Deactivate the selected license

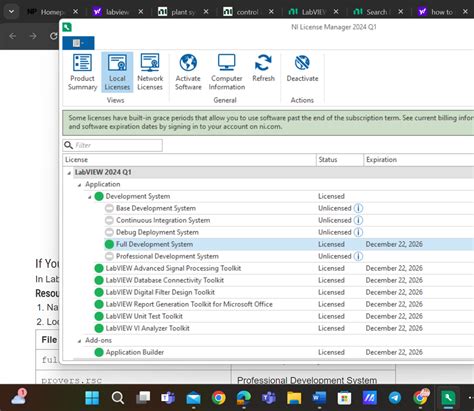(302, 68)
